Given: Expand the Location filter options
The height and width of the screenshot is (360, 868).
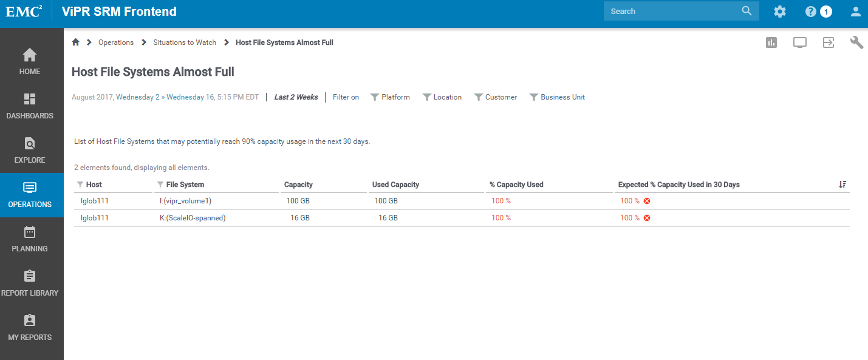Looking at the screenshot, I should pos(442,97).
